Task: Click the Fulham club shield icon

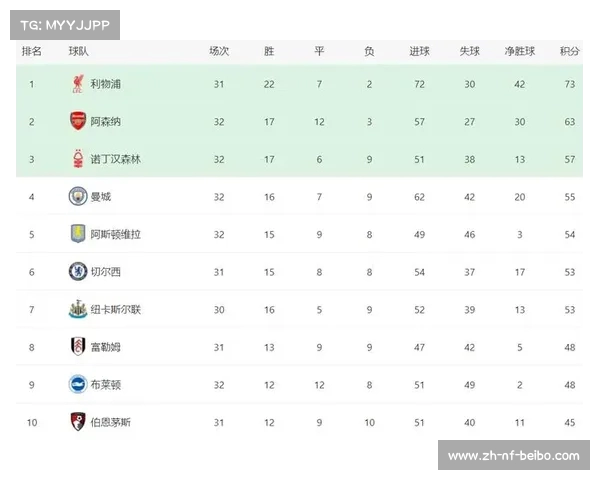Action: (78, 346)
